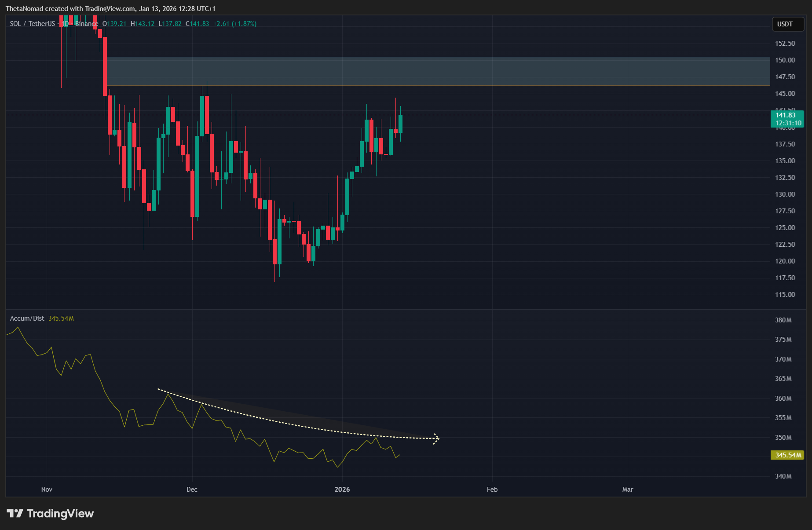Click the 2026 date label on time axis
The image size is (812, 530).
[342, 490]
